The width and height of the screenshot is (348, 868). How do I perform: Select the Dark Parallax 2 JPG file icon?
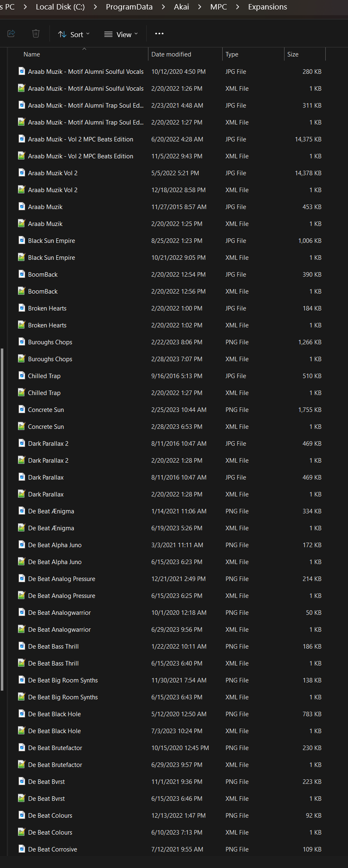(22, 443)
